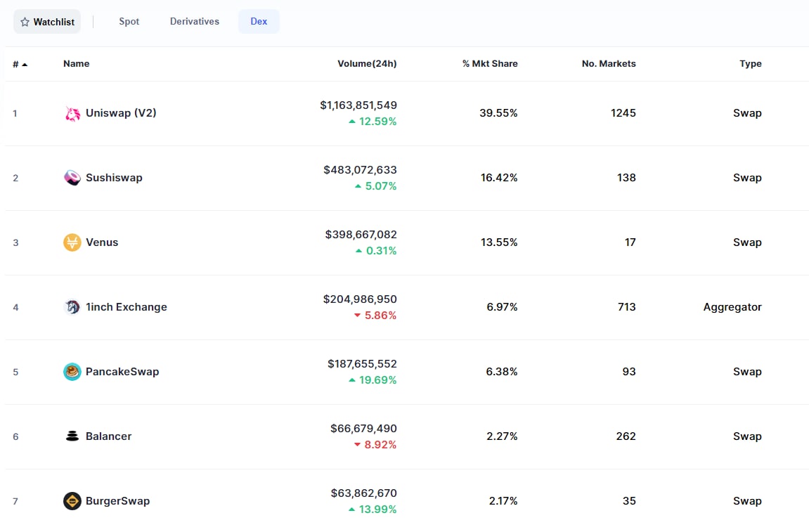Image resolution: width=809 pixels, height=532 pixels.
Task: Open the PancakeSwap exchange link
Action: click(122, 372)
